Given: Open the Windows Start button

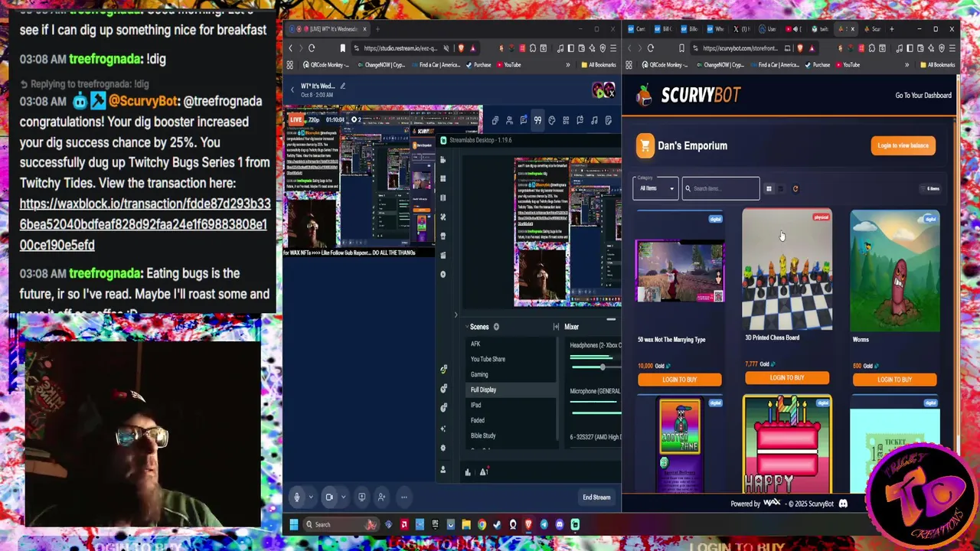Looking at the screenshot, I should pyautogui.click(x=293, y=525).
